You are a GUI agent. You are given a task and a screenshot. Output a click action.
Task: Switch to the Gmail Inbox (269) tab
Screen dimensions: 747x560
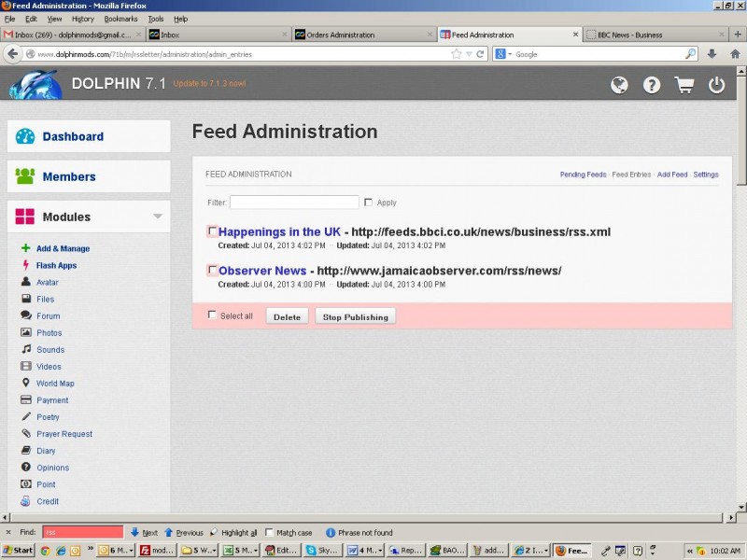tap(72, 35)
